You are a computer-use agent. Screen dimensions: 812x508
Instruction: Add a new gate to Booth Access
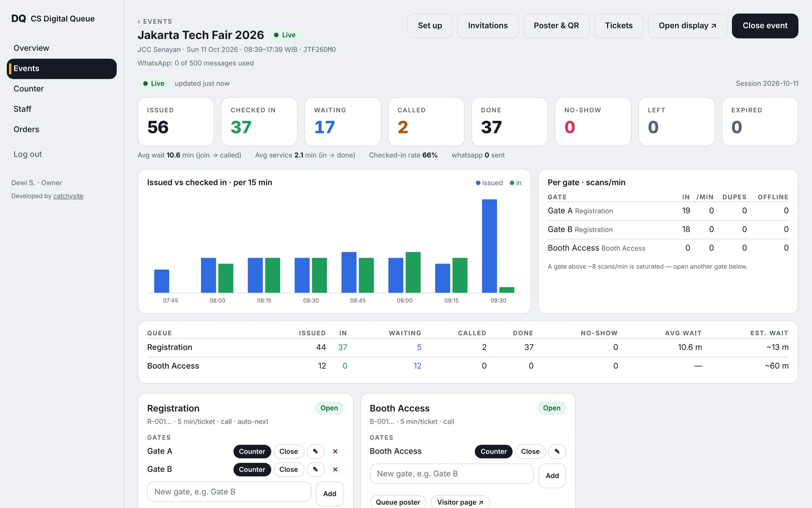tap(552, 476)
